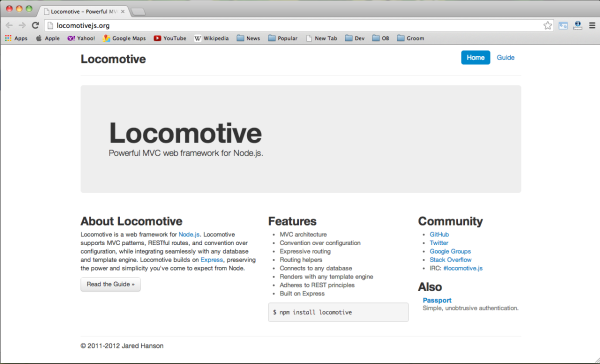
Task: Click the extension icon next to the menu
Action: click(x=577, y=25)
